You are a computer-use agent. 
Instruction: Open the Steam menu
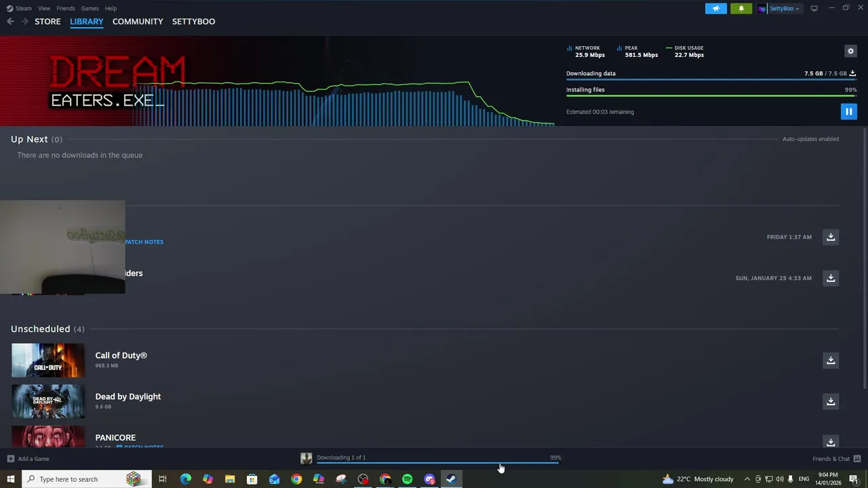(x=20, y=8)
